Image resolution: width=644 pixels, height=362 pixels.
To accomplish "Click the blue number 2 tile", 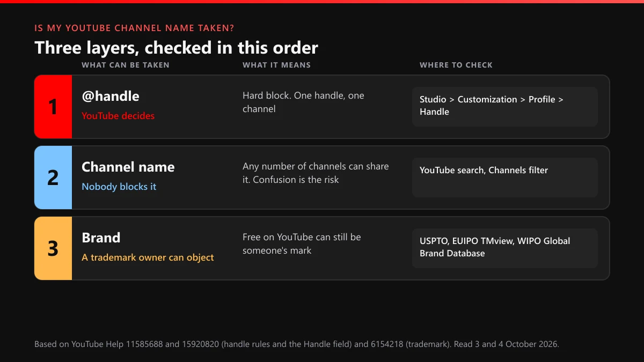I will tap(53, 178).
